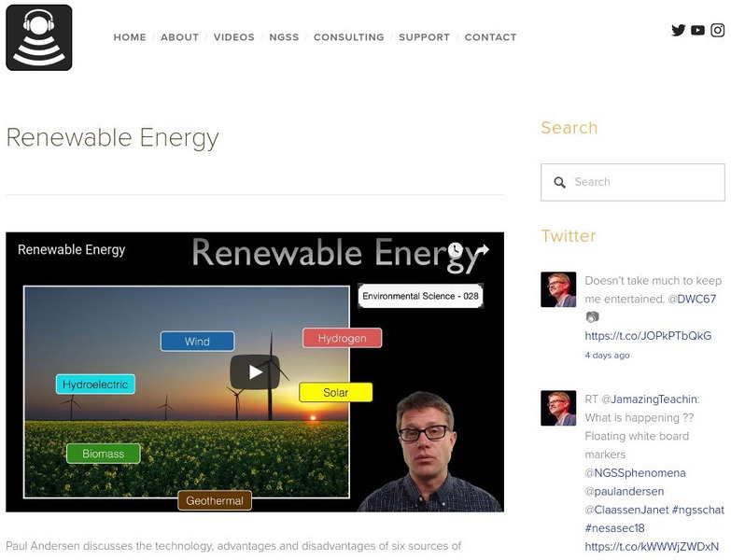
Task: Focus the Search input field
Action: click(x=644, y=183)
